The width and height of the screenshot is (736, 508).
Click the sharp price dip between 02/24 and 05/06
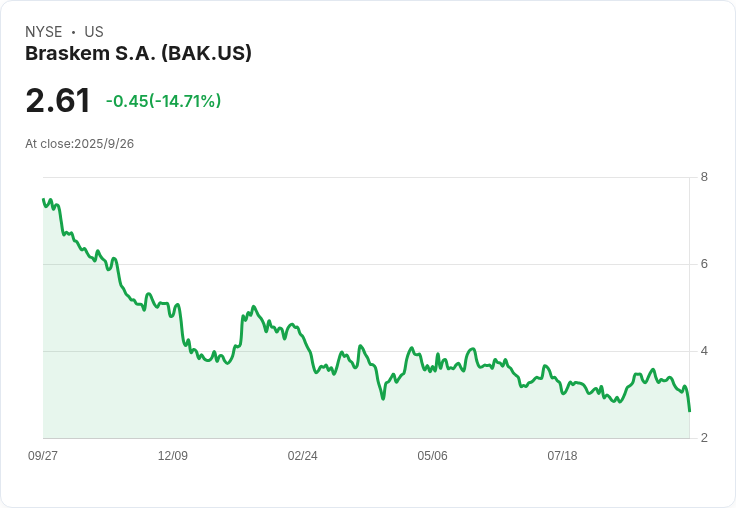click(382, 398)
